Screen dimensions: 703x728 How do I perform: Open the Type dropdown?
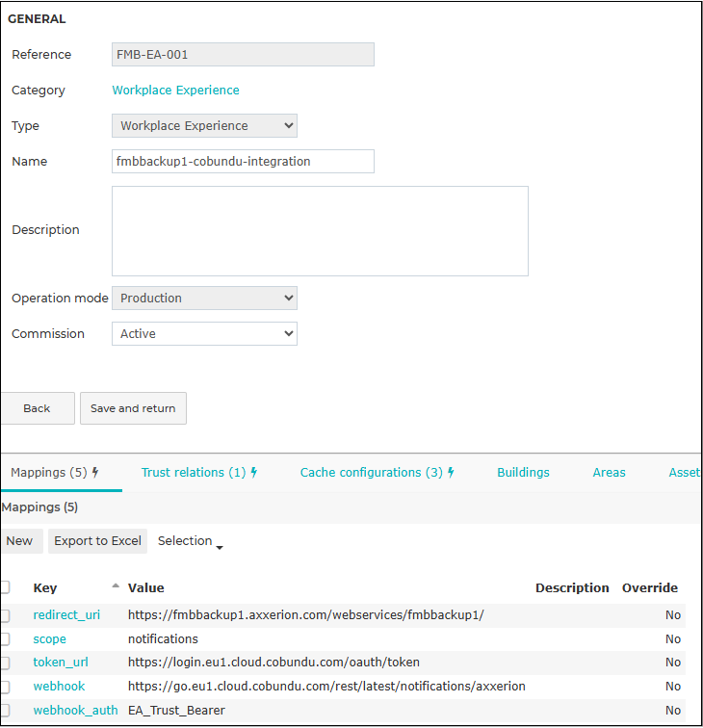[x=204, y=126]
